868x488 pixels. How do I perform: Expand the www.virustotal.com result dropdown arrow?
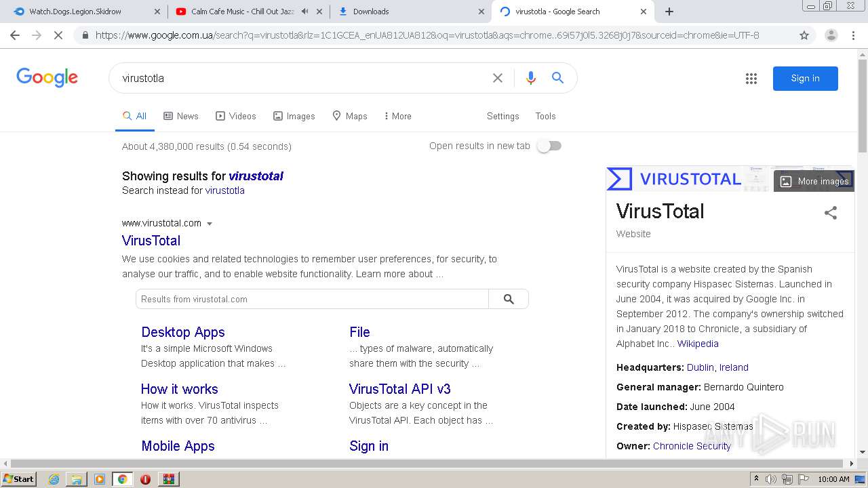click(x=210, y=224)
